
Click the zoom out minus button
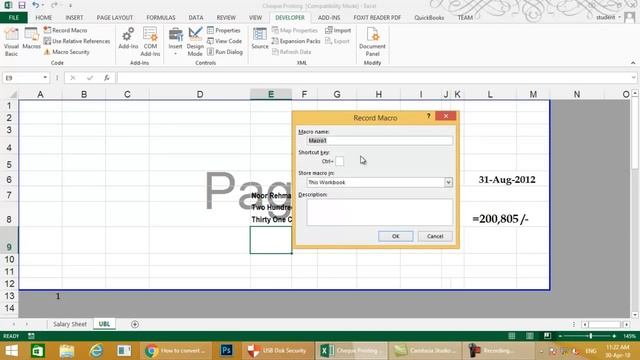[560, 336]
